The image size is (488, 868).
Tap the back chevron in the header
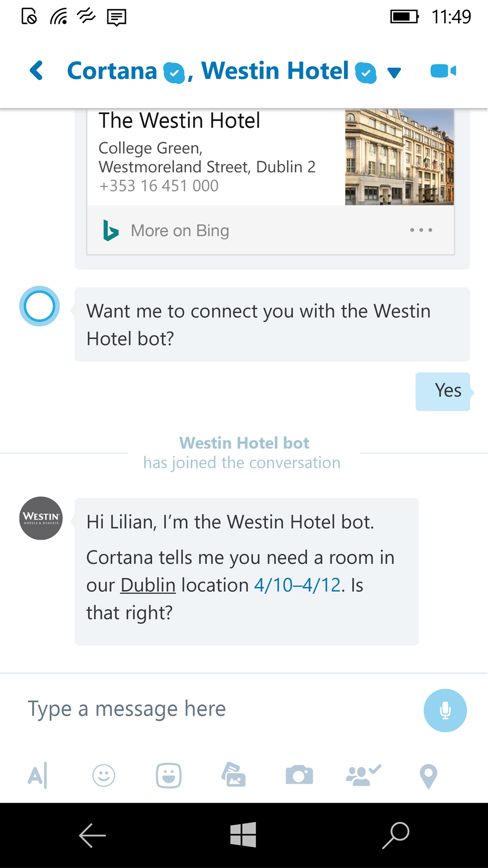pyautogui.click(x=37, y=71)
